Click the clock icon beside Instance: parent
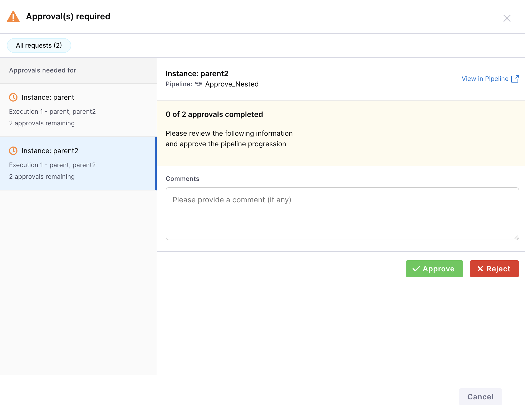 coord(13,97)
